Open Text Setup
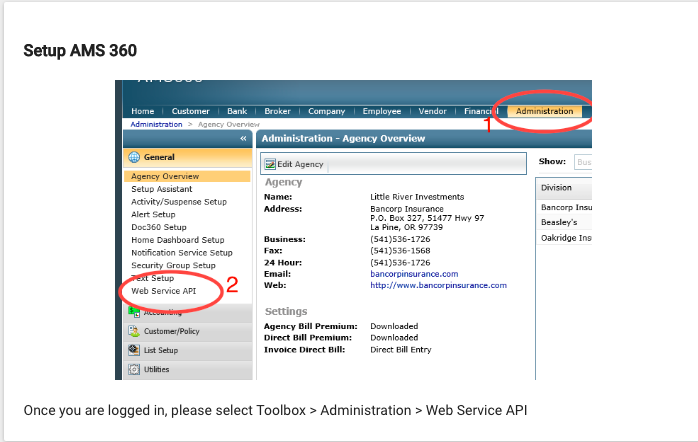 tap(153, 278)
